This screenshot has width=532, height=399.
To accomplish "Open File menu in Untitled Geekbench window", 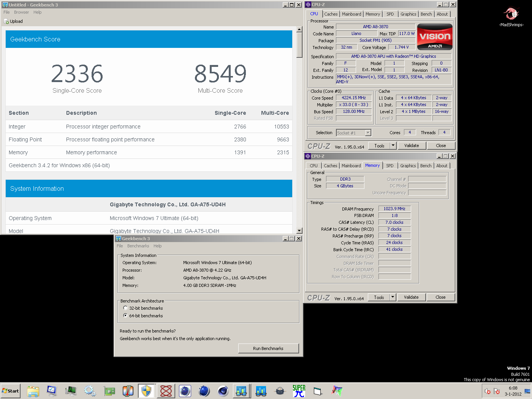I will 6,12.
